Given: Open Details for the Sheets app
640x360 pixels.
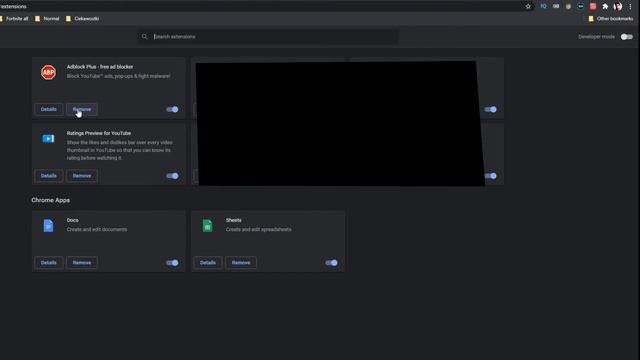Looking at the screenshot, I should click(208, 262).
